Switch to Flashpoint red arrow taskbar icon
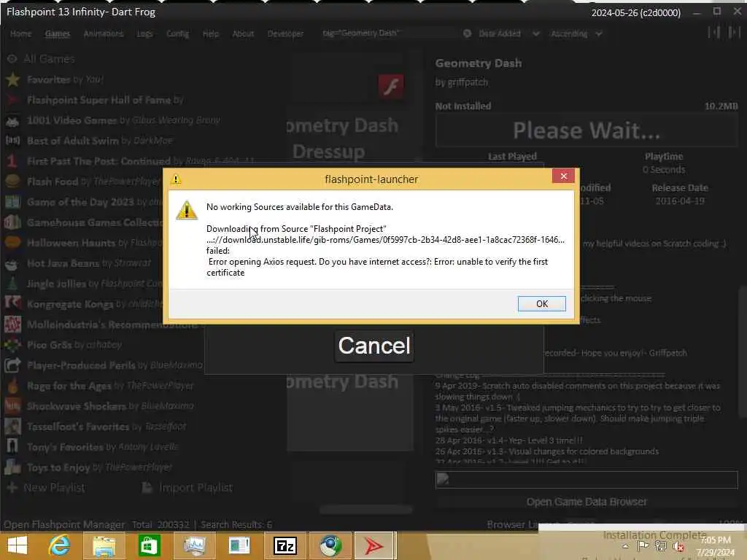 click(375, 545)
